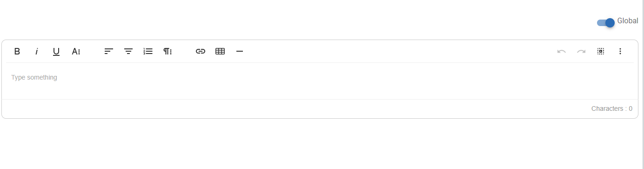Apply italic formatting

pyautogui.click(x=37, y=51)
